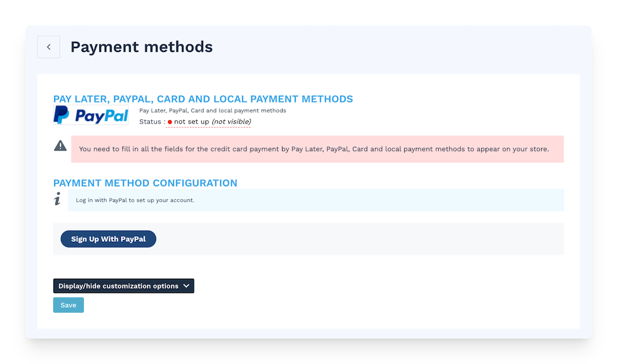Viewport: 617px width, 364px height.
Task: Select the Payment methods page title
Action: (x=141, y=47)
